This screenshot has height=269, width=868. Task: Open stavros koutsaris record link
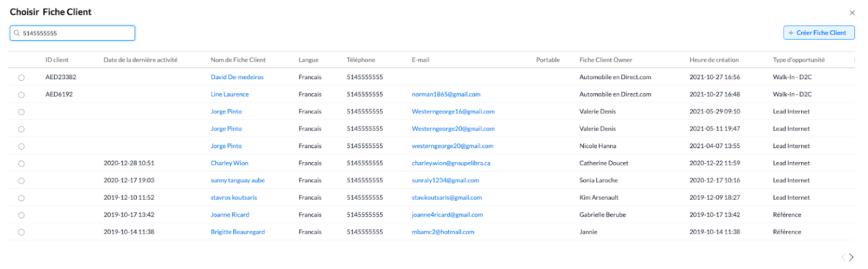click(234, 198)
